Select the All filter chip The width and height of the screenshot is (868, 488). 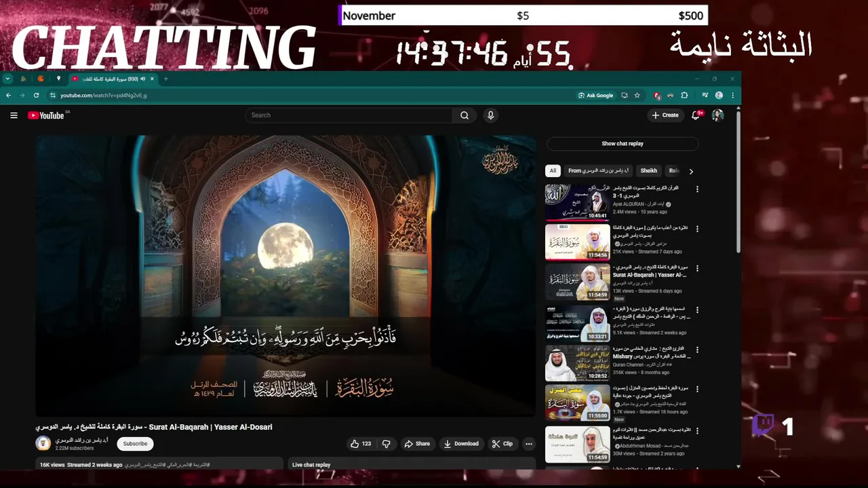pyautogui.click(x=553, y=171)
